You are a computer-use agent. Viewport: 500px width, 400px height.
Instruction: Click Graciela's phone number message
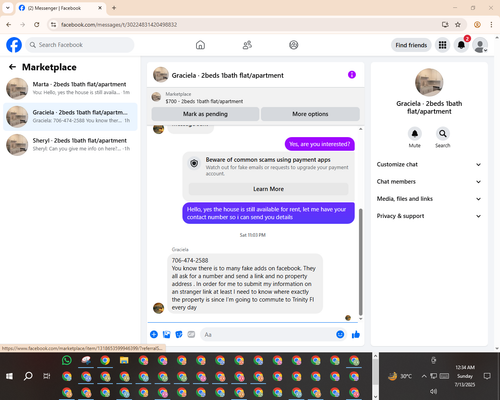click(x=245, y=284)
